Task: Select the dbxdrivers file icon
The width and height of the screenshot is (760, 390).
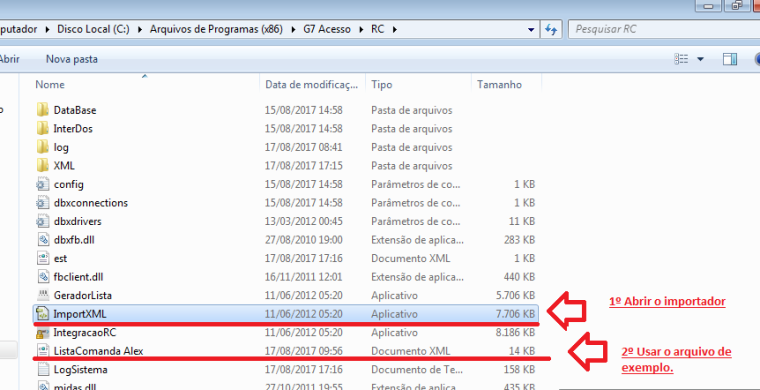Action: click(x=43, y=221)
